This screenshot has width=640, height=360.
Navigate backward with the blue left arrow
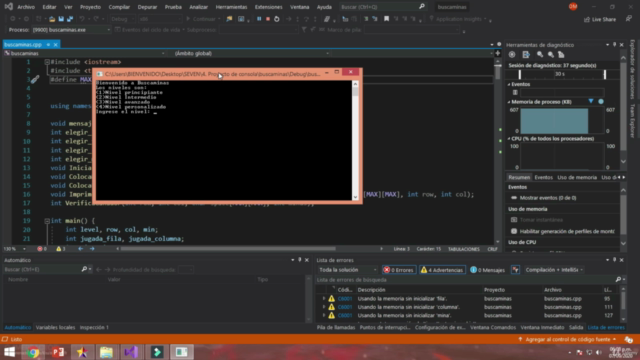tap(80, 249)
